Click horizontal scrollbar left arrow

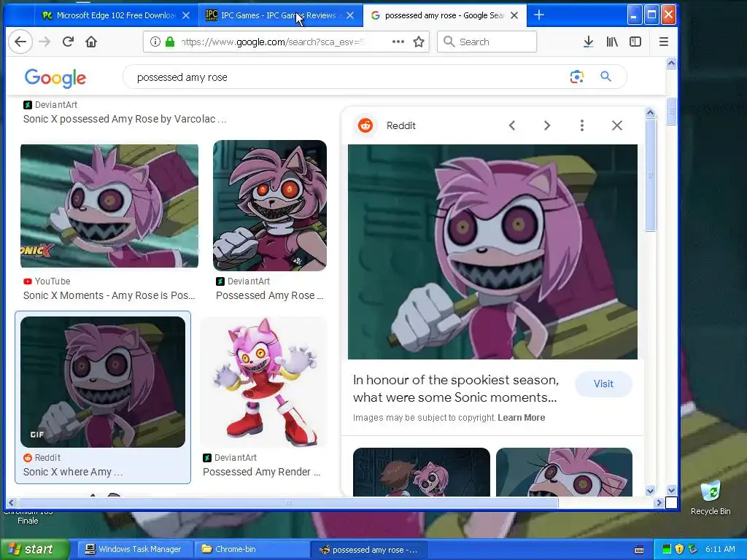(12, 502)
